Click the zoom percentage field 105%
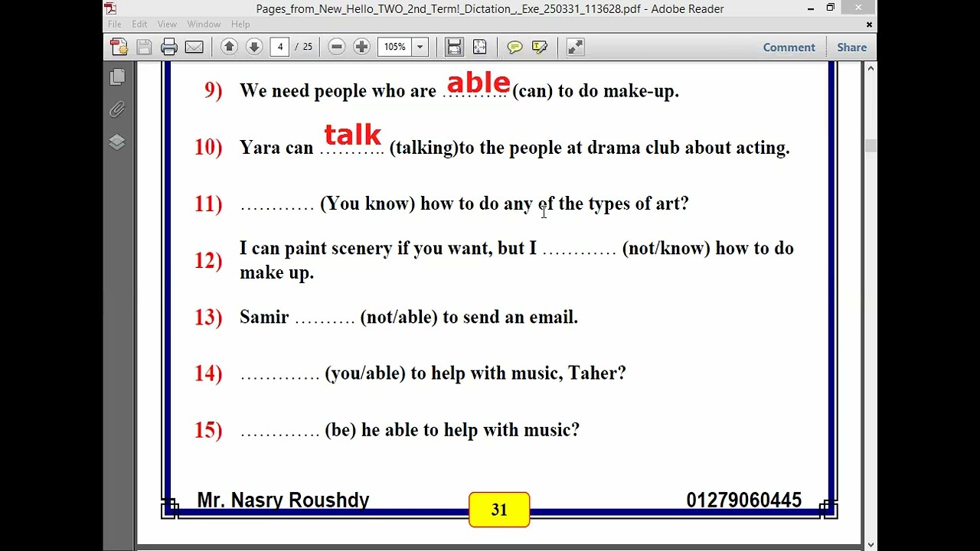This screenshot has height=551, width=980. (x=395, y=47)
